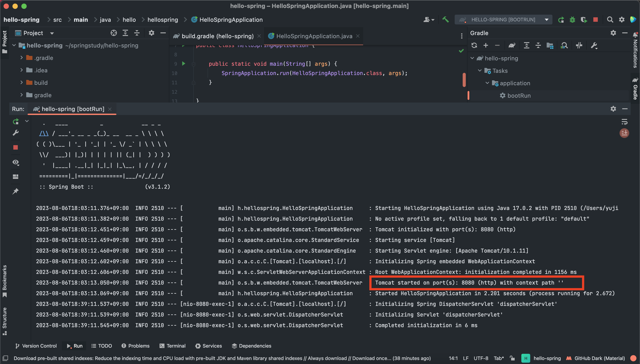Open wrench settings in Run window sidebar
This screenshot has width=640, height=364.
pyautogui.click(x=16, y=133)
